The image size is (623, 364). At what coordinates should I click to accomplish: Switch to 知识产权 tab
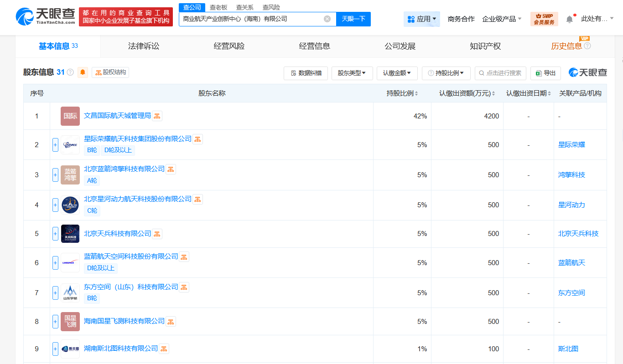(x=485, y=46)
